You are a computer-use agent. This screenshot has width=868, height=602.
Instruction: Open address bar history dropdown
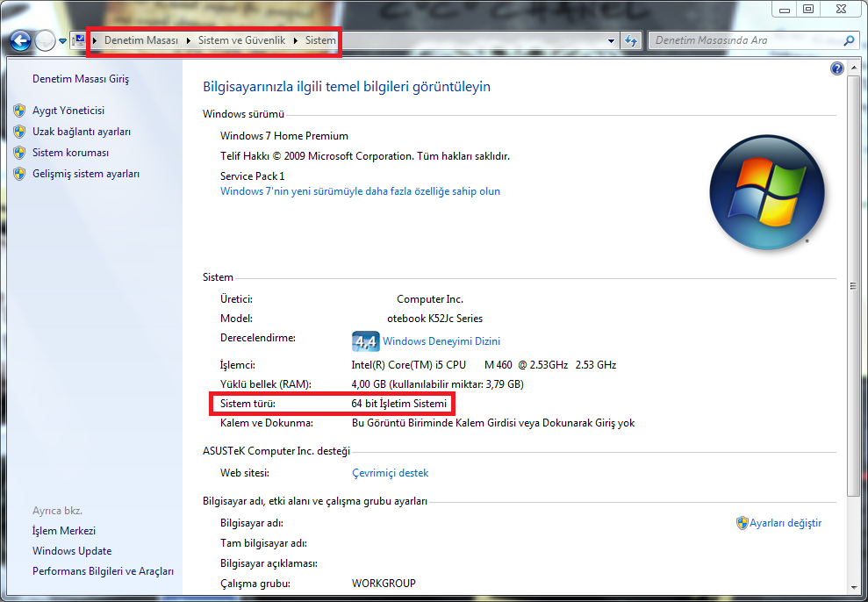coord(611,40)
